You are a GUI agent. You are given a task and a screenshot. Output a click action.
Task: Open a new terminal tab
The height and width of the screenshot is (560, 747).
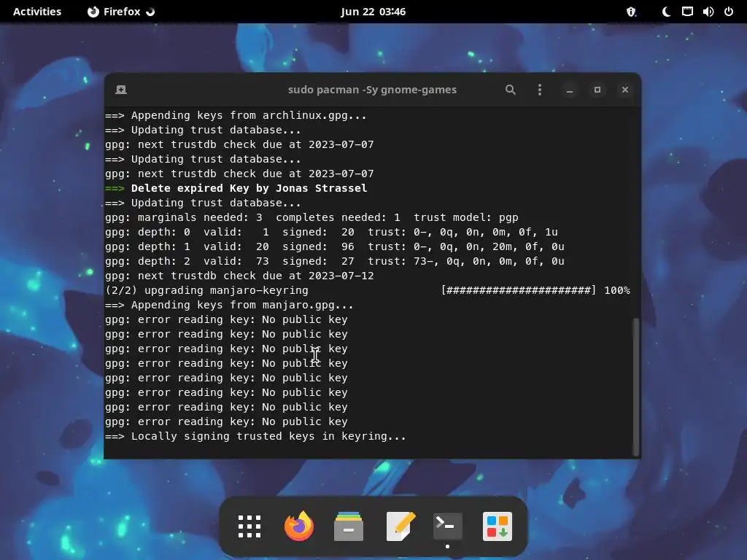(x=121, y=90)
